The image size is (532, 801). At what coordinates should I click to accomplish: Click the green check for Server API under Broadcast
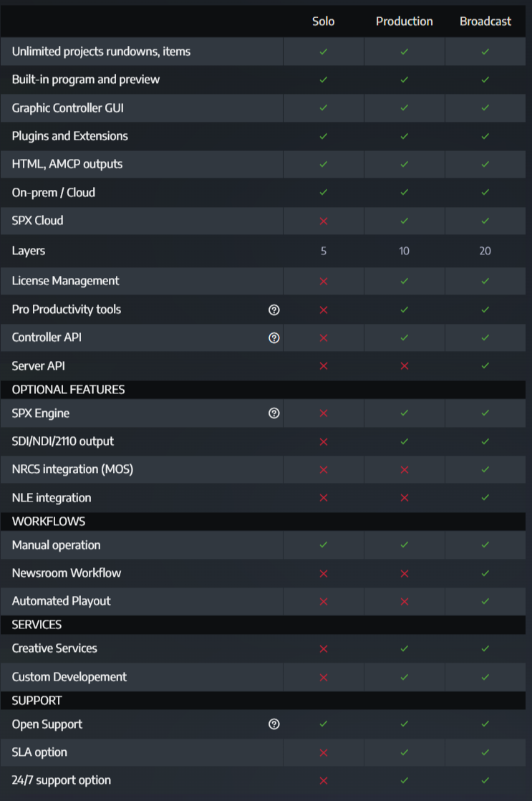pyautogui.click(x=485, y=366)
